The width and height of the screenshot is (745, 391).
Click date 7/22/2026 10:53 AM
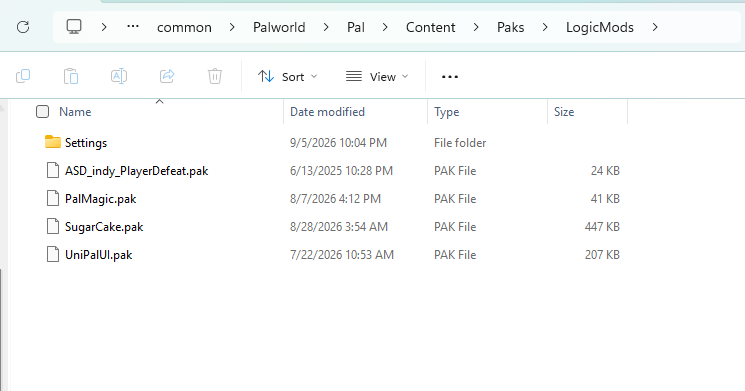(x=342, y=255)
